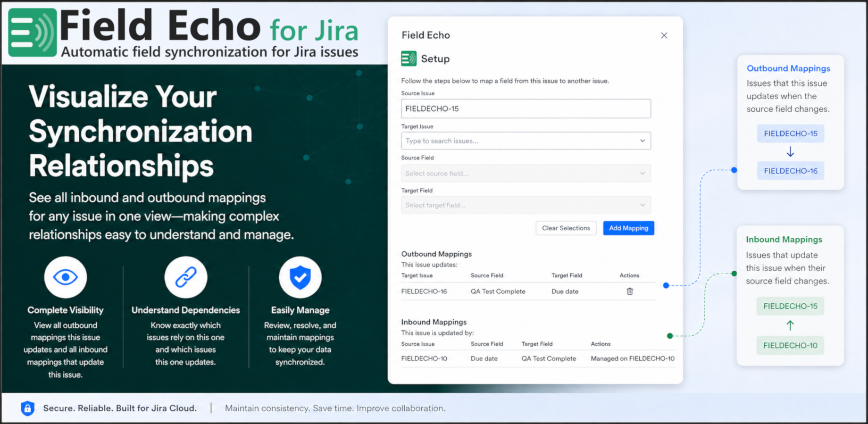Click "Secure. Reliable. Built for Jira Cloud." text
The image size is (868, 424).
[x=120, y=408]
